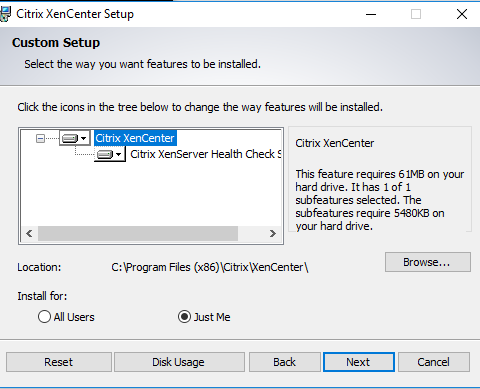
Task: Select the All Users radio button
Action: [44, 317]
